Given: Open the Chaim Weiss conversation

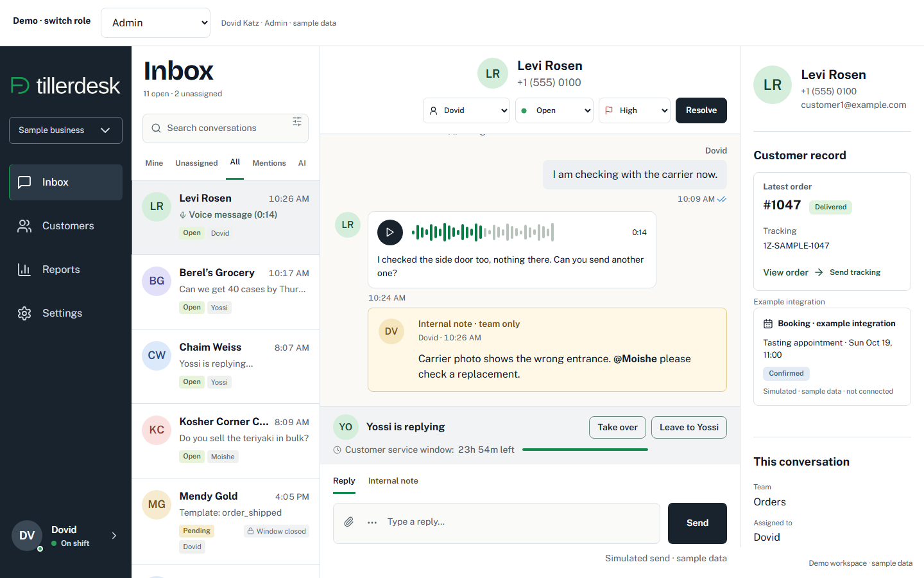Looking at the screenshot, I should coord(226,367).
